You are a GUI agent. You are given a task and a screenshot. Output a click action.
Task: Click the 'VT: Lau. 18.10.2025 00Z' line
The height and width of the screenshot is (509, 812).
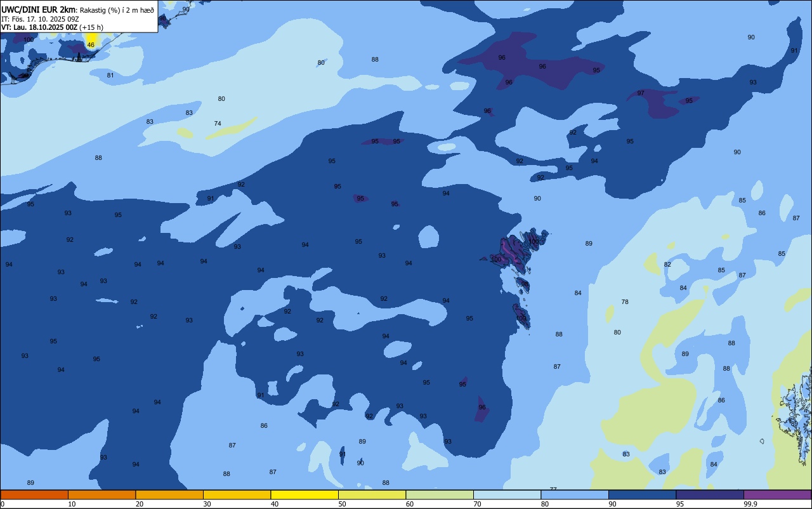click(39, 27)
